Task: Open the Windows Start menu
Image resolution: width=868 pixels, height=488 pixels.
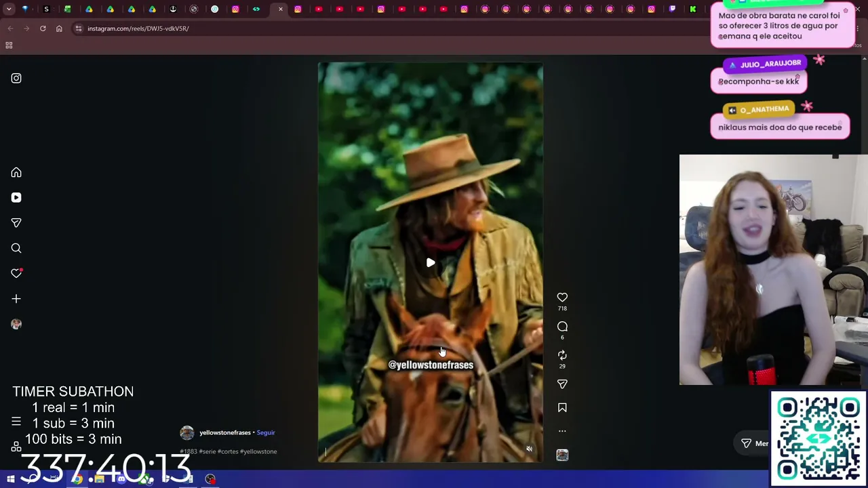Action: tap(10, 479)
